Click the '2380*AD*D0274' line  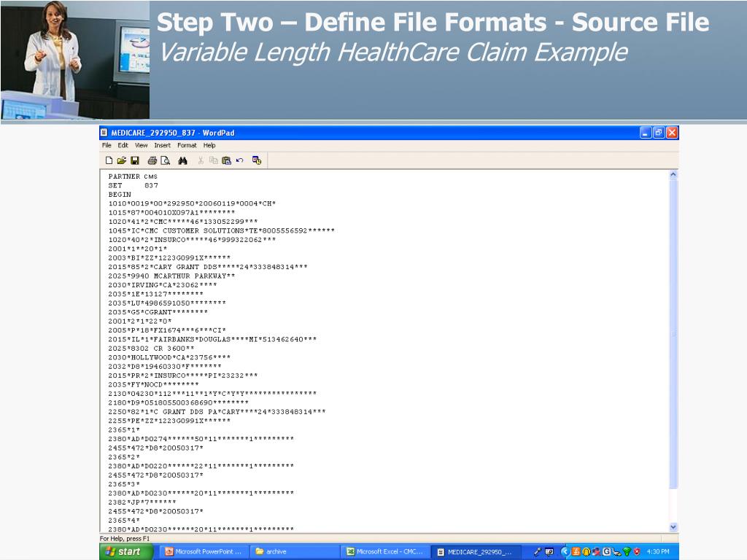(201, 438)
